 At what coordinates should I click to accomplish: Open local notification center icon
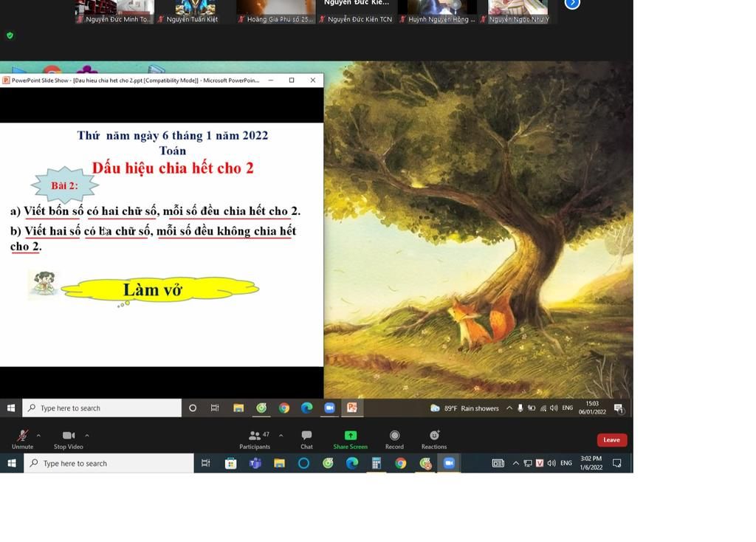click(x=616, y=463)
